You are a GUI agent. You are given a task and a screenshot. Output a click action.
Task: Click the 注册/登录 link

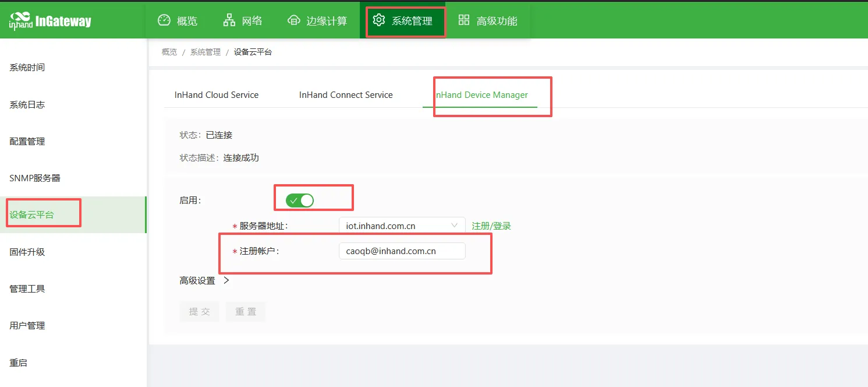(491, 226)
